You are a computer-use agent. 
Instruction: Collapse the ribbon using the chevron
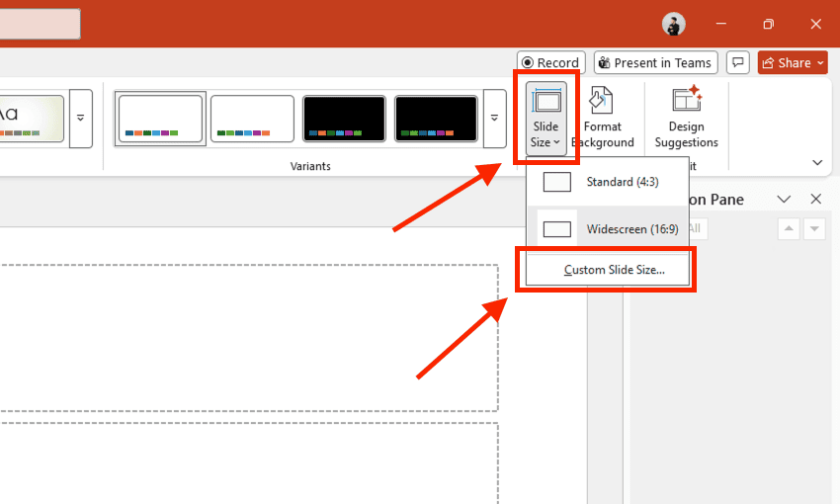pyautogui.click(x=817, y=162)
